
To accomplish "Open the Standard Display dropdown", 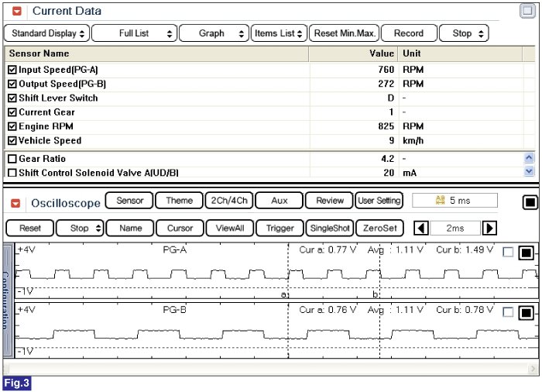I will pos(46,33).
